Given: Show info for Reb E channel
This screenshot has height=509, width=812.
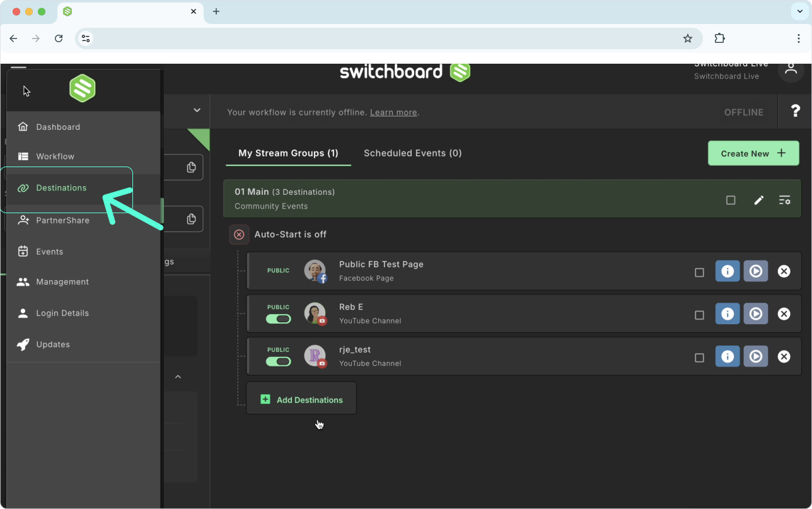Looking at the screenshot, I should [728, 313].
